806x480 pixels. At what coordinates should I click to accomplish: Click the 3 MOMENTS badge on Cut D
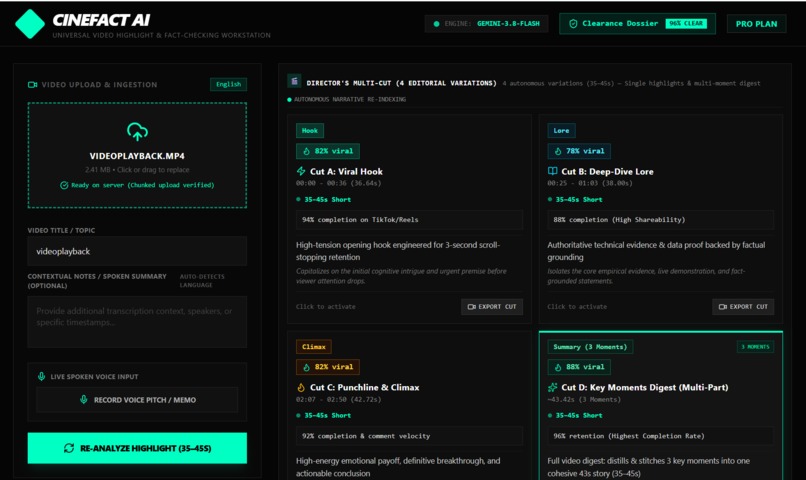point(755,347)
